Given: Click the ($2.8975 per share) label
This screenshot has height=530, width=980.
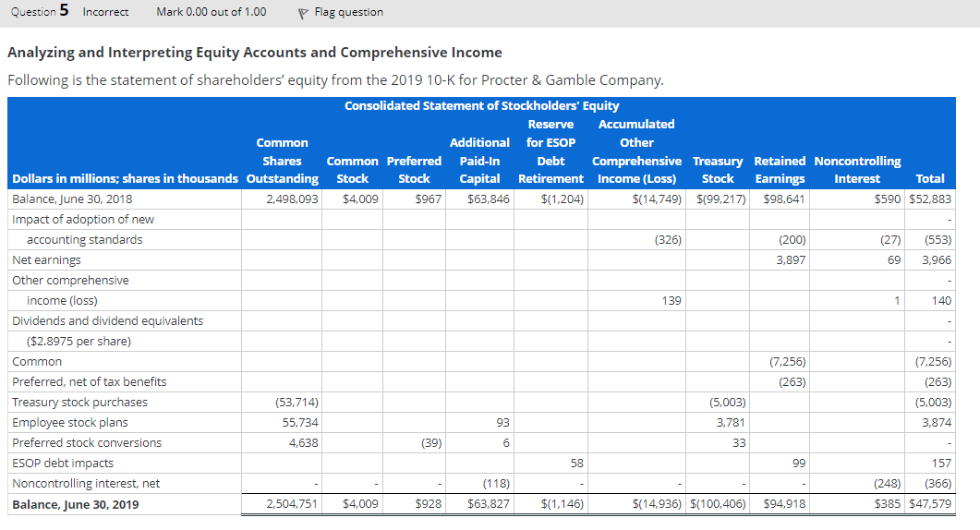Looking at the screenshot, I should [x=79, y=342].
